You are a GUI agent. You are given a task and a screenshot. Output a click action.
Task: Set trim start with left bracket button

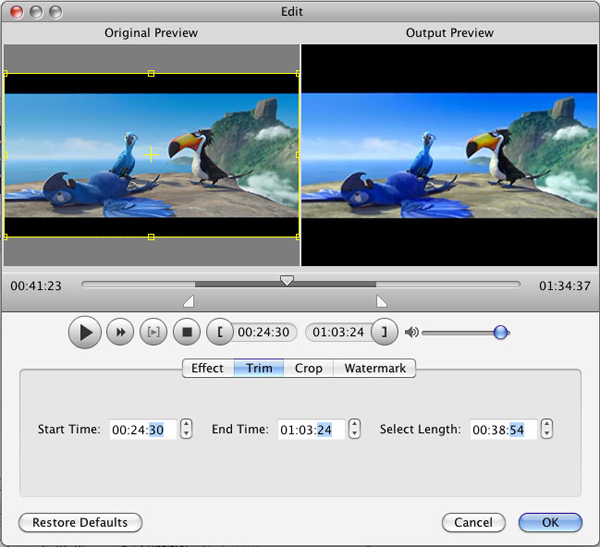pyautogui.click(x=220, y=332)
